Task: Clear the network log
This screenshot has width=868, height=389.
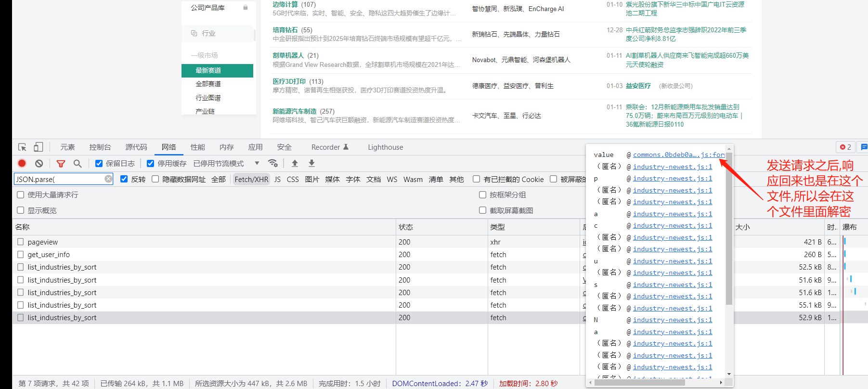Action: 39,163
